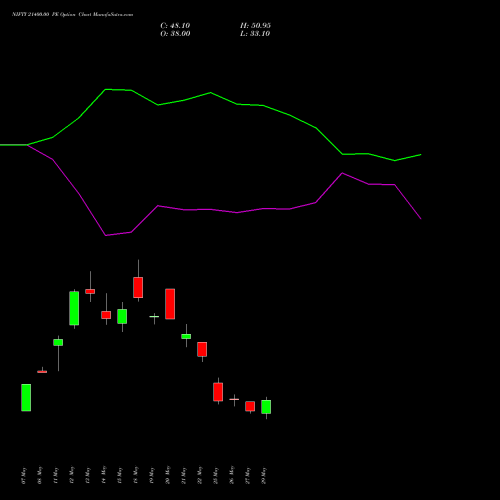Select the 25 May date label
Screen dimensions: 500x500
216,475
